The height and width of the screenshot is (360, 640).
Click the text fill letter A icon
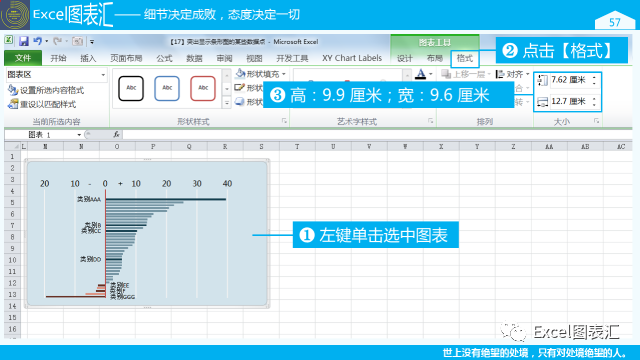[420, 74]
